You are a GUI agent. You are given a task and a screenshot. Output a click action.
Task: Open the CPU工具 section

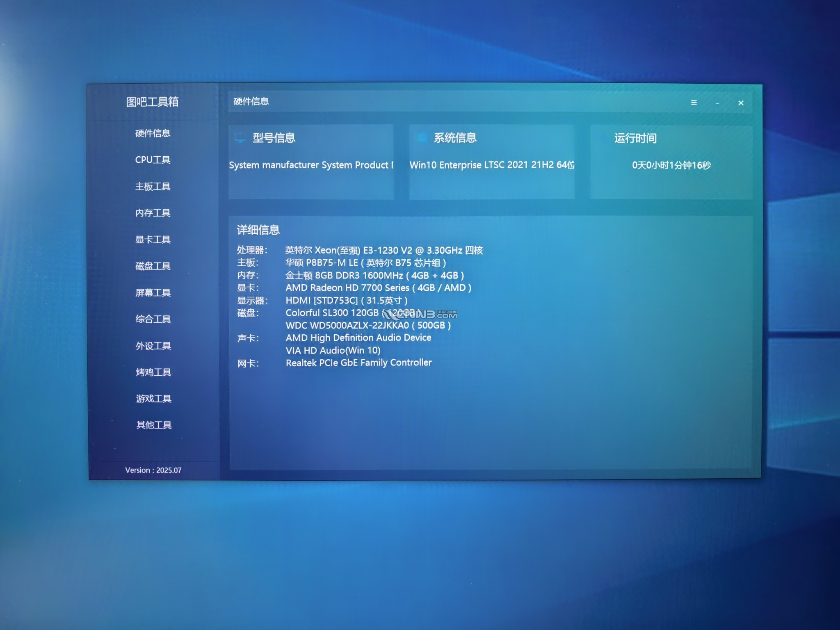point(153,160)
